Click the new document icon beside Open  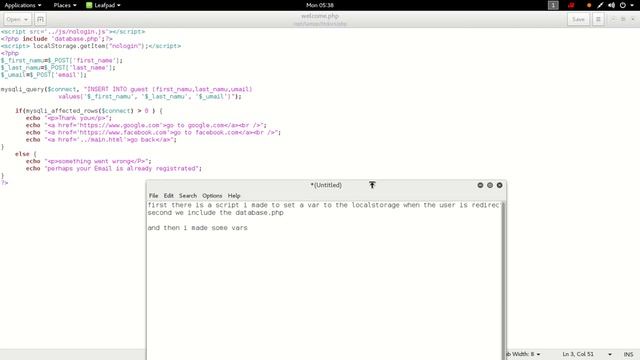(40, 19)
